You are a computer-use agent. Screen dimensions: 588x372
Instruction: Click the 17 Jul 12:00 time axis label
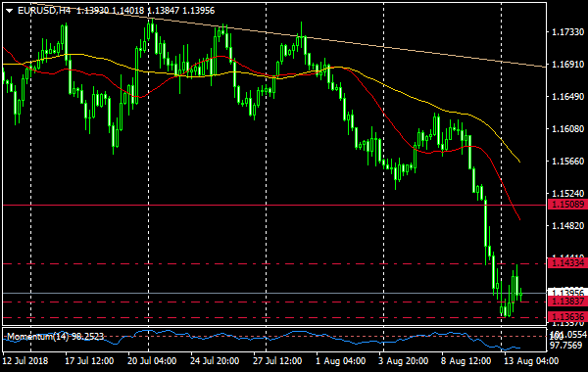click(89, 361)
